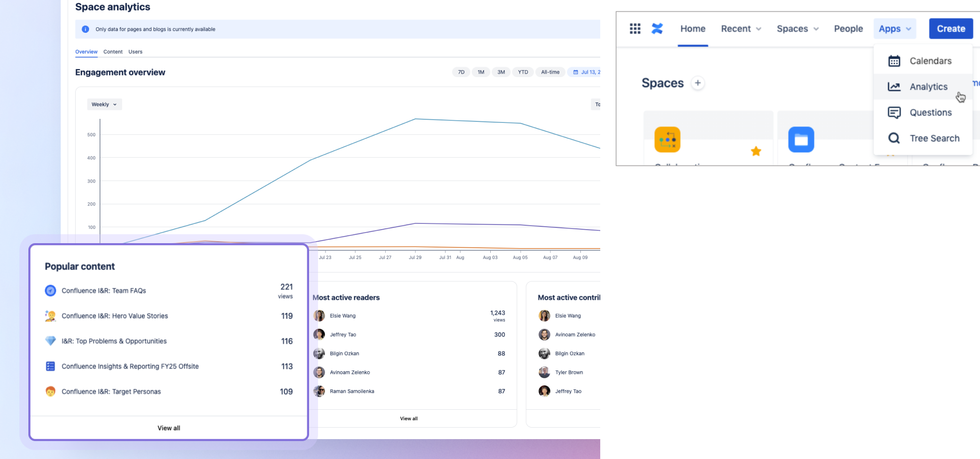Image resolution: width=980 pixels, height=459 pixels.
Task: Select Tree Search from Apps menu
Action: (x=923, y=138)
